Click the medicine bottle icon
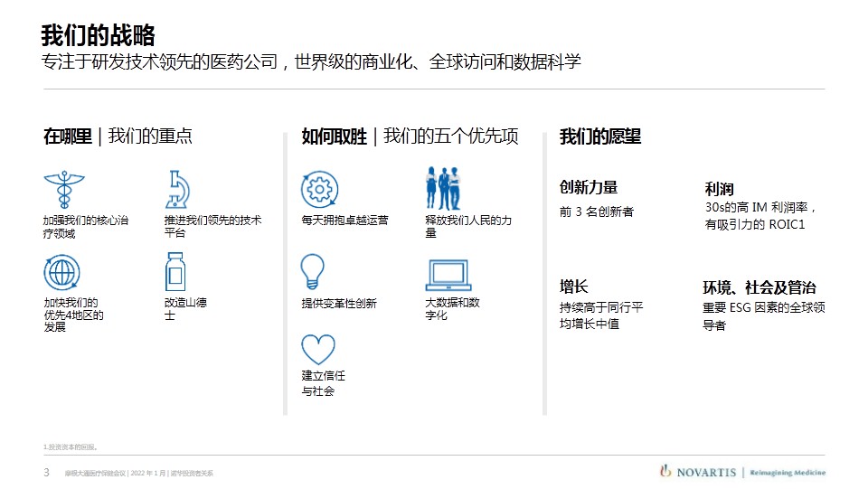 click(175, 271)
